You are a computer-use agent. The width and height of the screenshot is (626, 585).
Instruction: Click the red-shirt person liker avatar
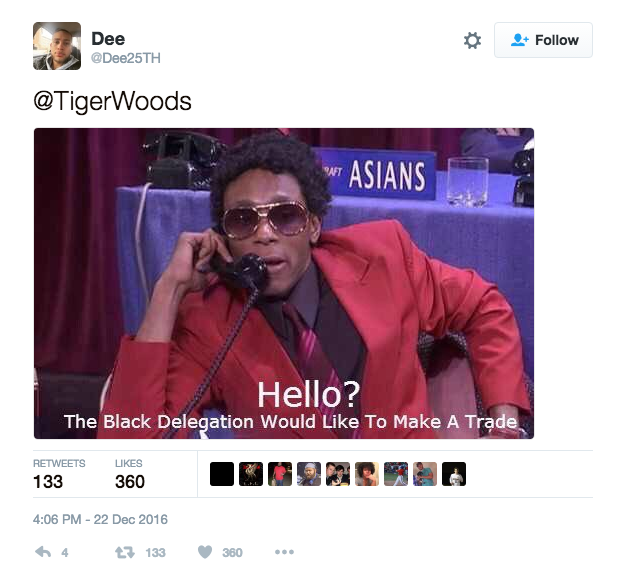pos(280,474)
